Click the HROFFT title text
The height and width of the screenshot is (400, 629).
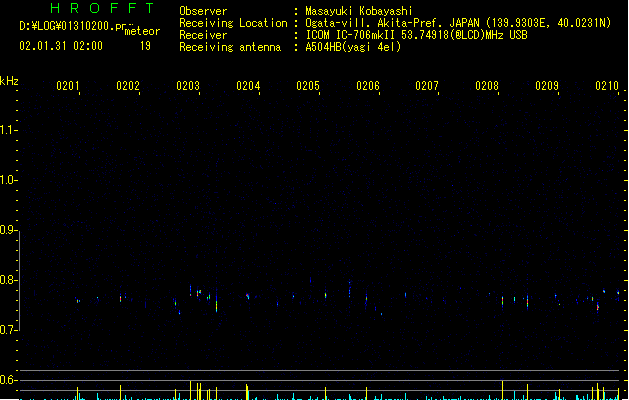point(102,8)
